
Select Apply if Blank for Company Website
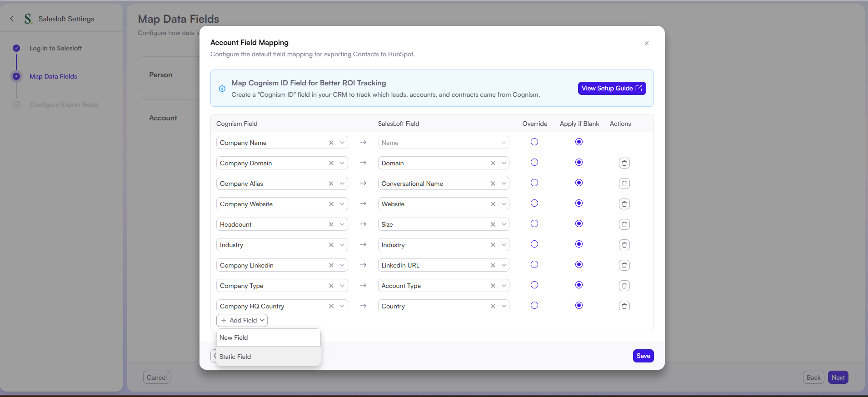point(579,203)
